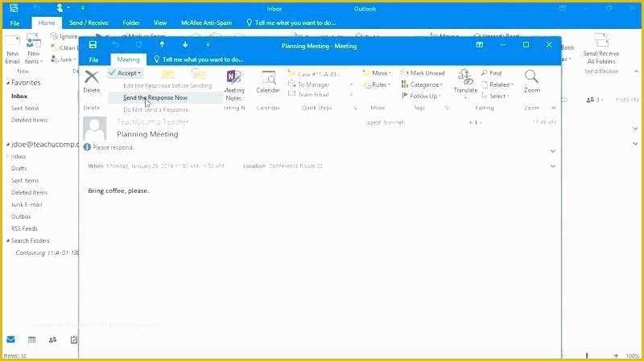Select RSS Feeds folder
Viewport: 644px width, 361px height.
tap(24, 228)
